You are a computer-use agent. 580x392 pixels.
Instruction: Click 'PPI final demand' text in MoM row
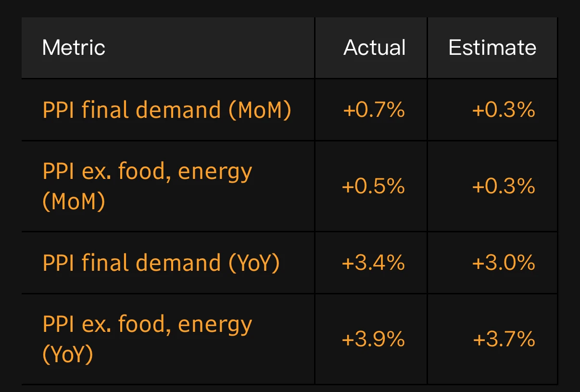[x=132, y=110]
